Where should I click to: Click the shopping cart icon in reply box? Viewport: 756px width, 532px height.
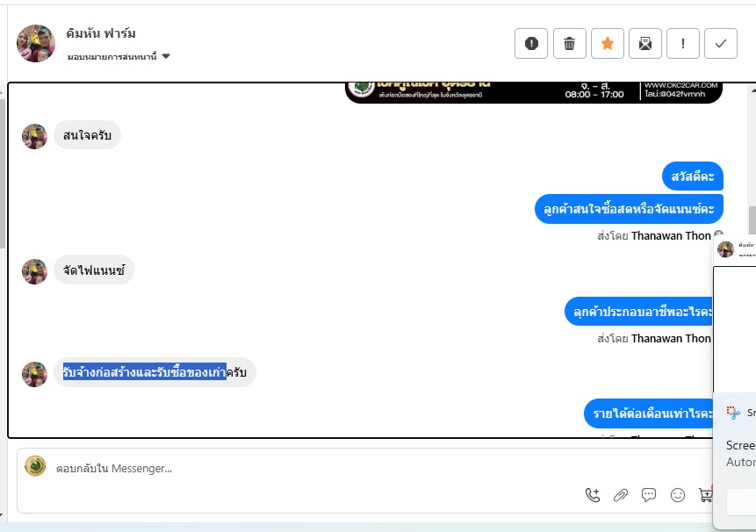pyautogui.click(x=705, y=495)
